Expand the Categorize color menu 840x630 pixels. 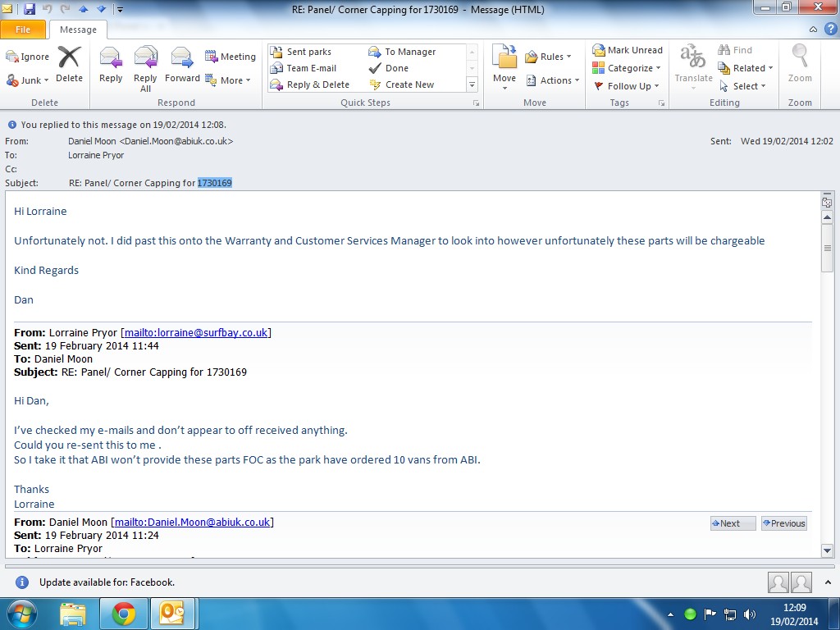tap(626, 68)
